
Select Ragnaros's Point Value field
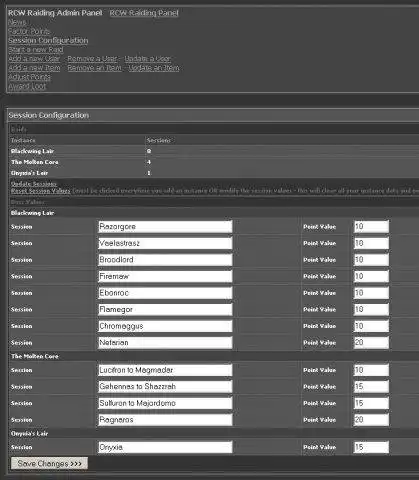[x=371, y=420]
